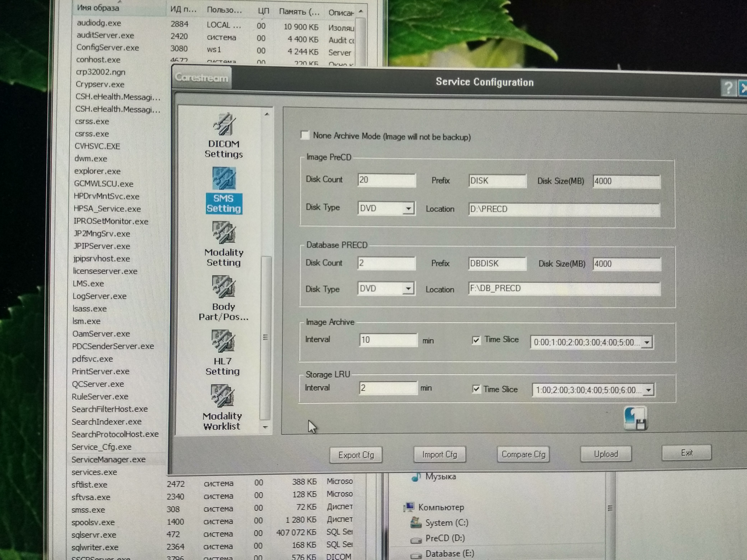Image resolution: width=747 pixels, height=560 pixels.
Task: Expand Image Archive Time Slice dropdown
Action: click(x=646, y=343)
